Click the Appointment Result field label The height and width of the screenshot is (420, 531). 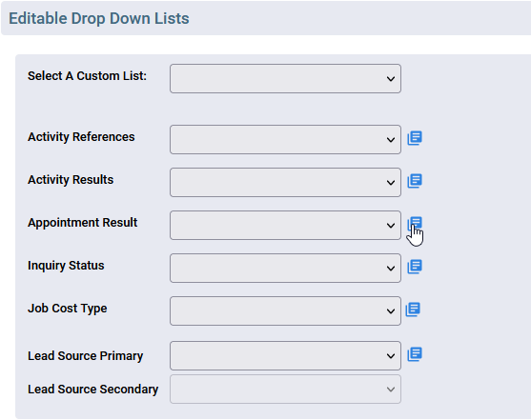[83, 223]
